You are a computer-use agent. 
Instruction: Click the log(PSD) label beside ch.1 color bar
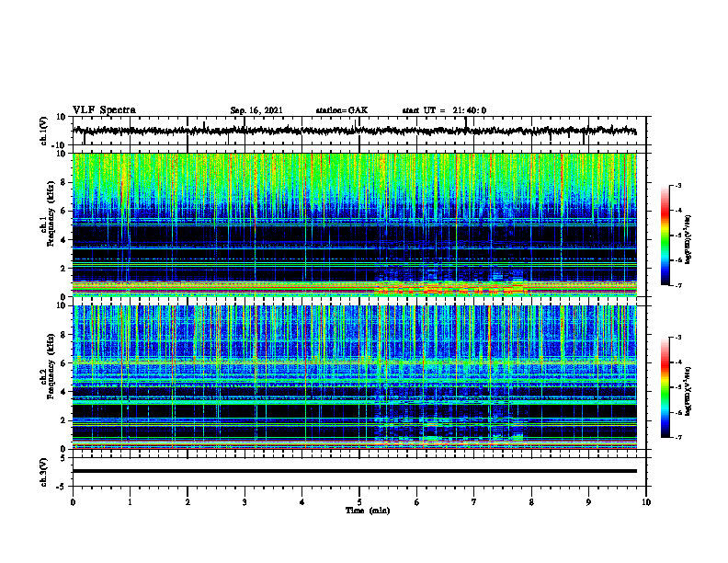coord(688,239)
